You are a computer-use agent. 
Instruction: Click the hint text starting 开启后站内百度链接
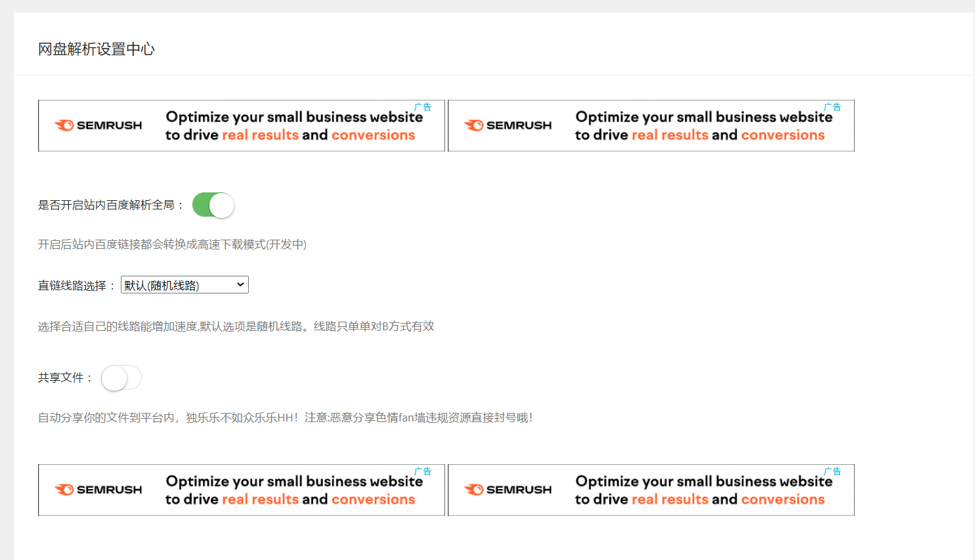tap(172, 244)
